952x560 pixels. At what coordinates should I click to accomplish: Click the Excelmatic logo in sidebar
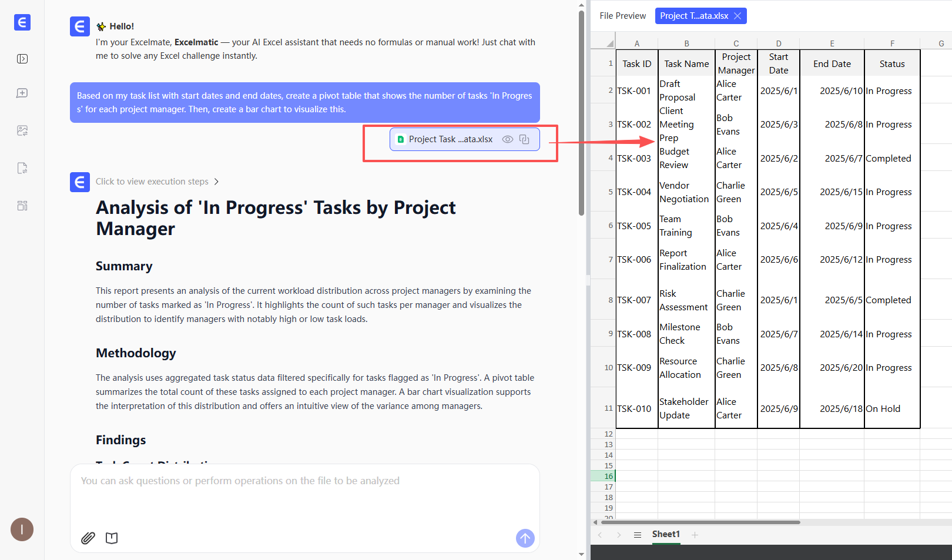[22, 22]
